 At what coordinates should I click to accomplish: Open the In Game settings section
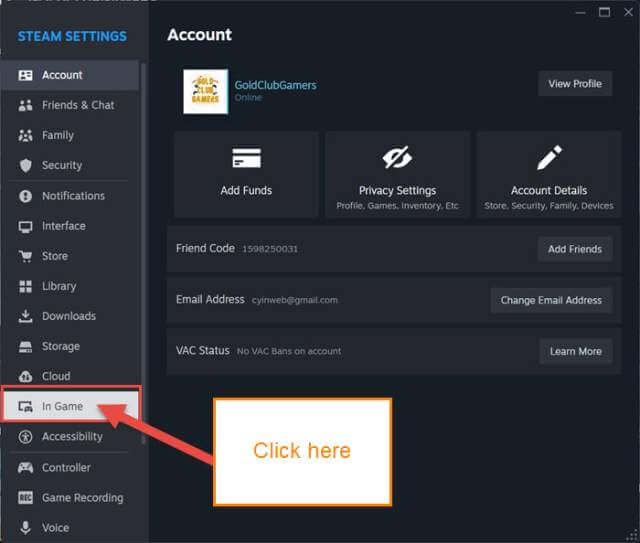pyautogui.click(x=71, y=407)
